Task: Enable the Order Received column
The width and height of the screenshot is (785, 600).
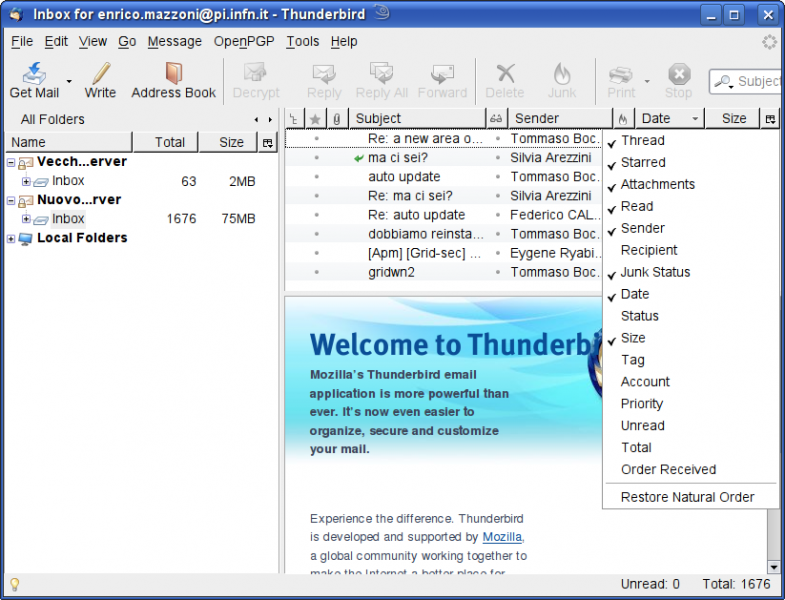Action: [689, 470]
